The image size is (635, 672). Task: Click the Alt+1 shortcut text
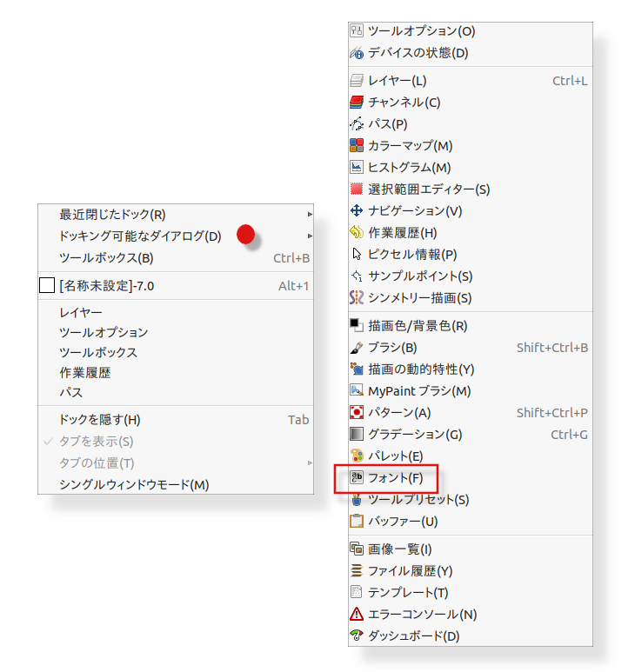pos(294,286)
